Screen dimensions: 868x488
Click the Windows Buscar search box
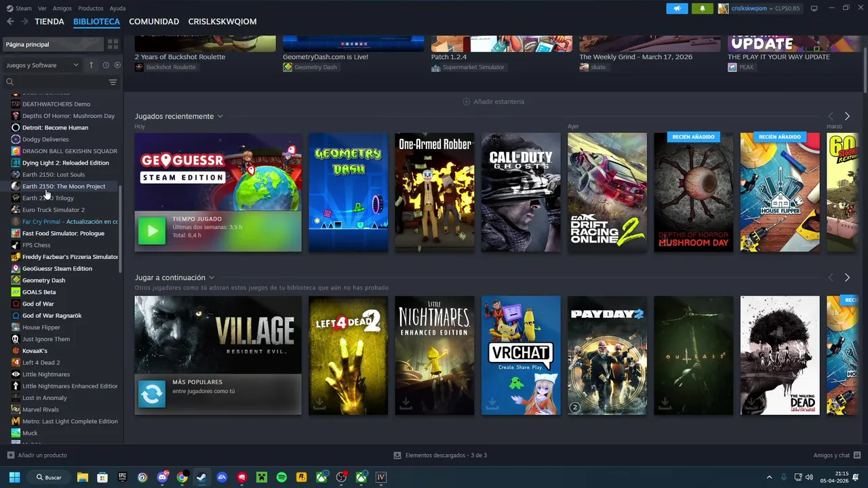(x=50, y=477)
